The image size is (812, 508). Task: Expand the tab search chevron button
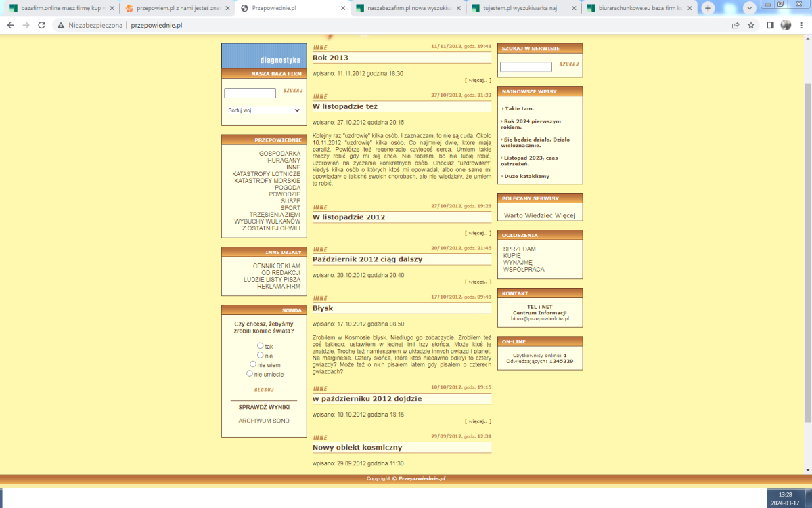point(750,8)
